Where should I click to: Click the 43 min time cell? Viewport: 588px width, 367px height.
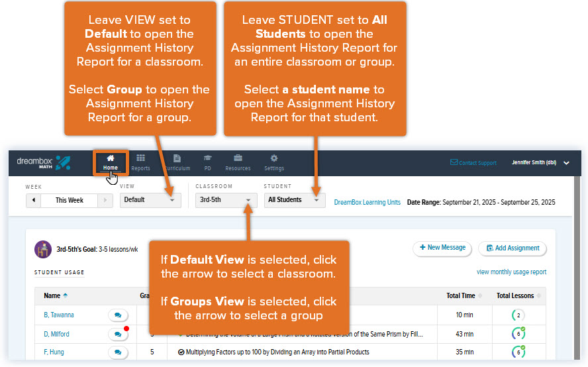tap(464, 334)
